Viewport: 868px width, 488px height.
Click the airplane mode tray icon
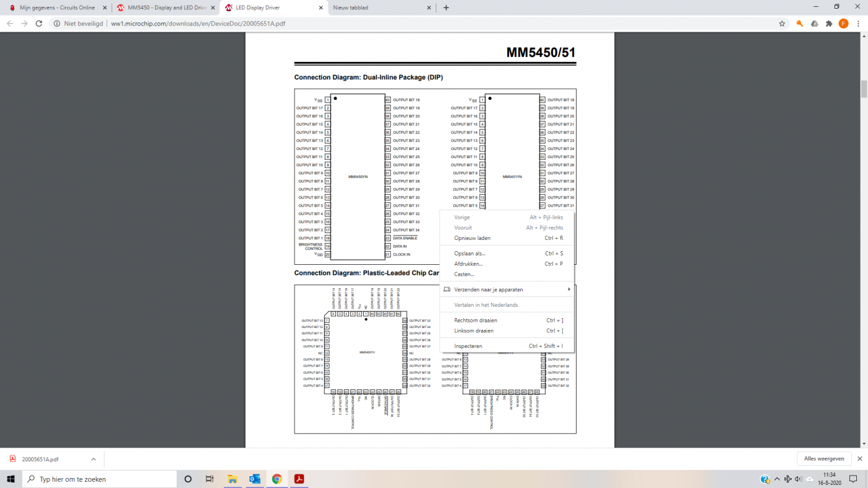[787, 479]
